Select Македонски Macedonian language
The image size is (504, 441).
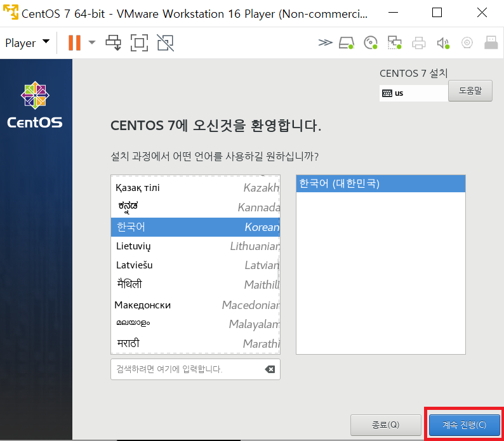[196, 305]
